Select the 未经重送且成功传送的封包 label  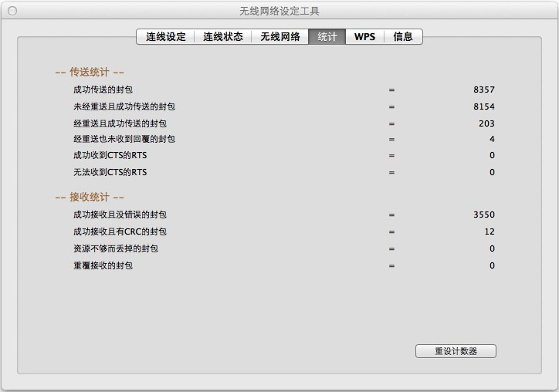(124, 106)
